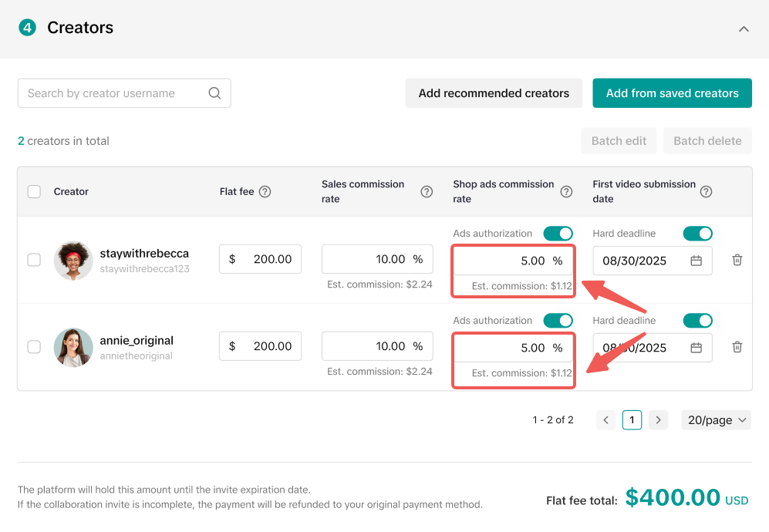Go to next page arrow

pyautogui.click(x=658, y=420)
